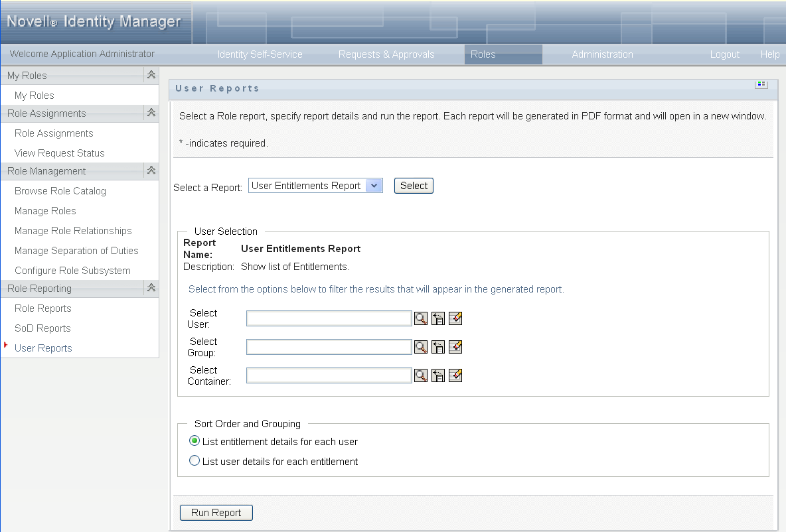Collapse the Role Reporting section
Image resolution: width=786 pixels, height=532 pixels.
pos(151,288)
